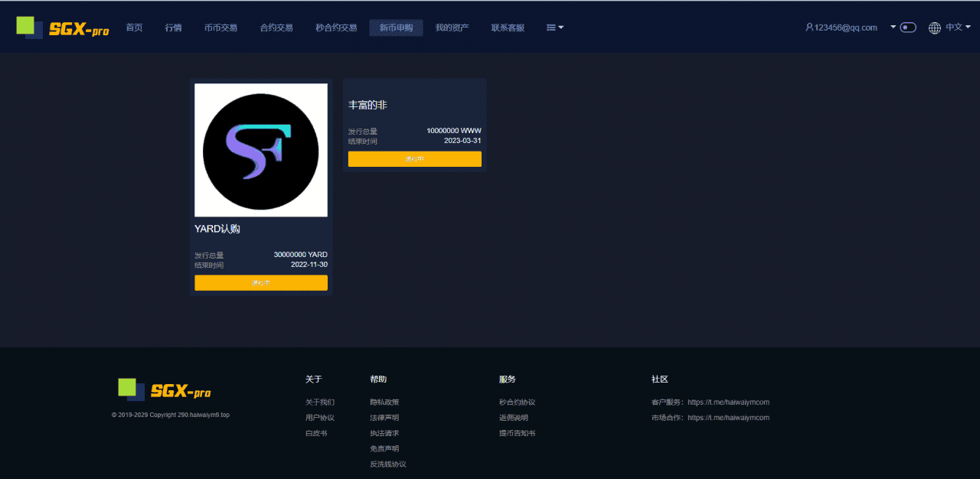Open the YARD coin logo thumbnail
The height and width of the screenshot is (479, 980).
261,150
